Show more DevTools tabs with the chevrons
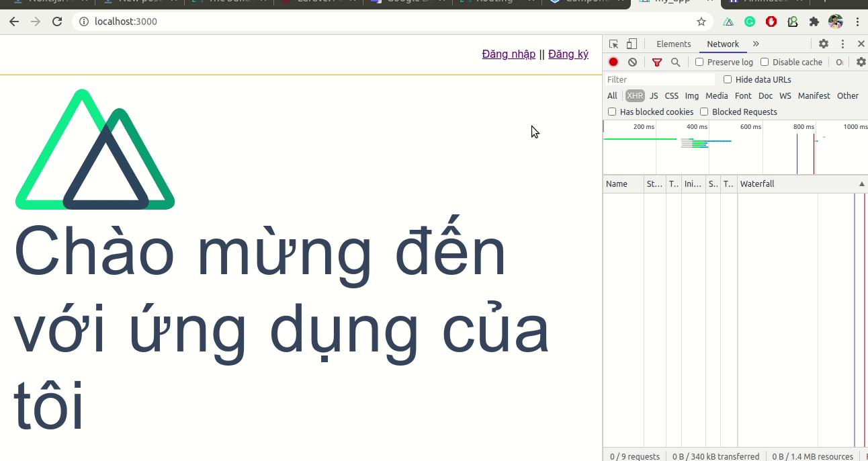Image resolution: width=868 pixels, height=461 pixels. [756, 44]
